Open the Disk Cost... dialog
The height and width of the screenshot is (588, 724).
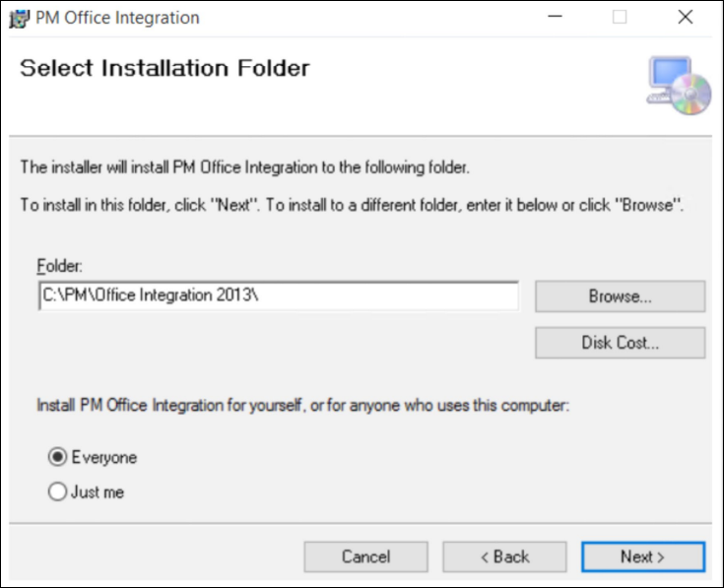point(621,343)
